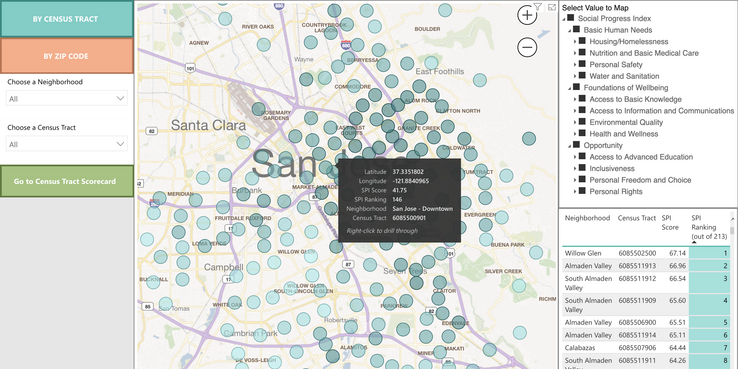Check the Personal Safety box
This screenshot has width=738, height=369.
(582, 64)
